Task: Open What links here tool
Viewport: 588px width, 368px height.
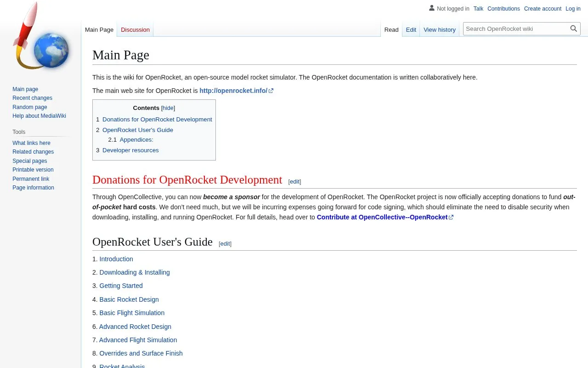Action: [31, 143]
